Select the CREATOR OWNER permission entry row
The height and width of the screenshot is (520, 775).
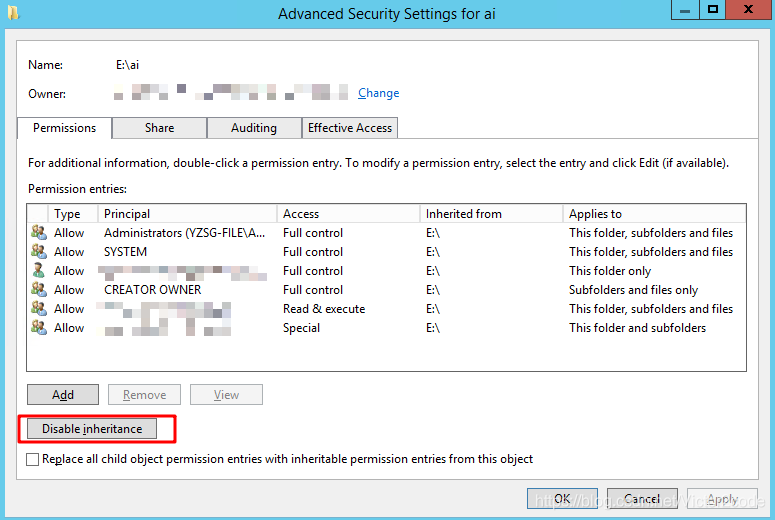pos(386,290)
